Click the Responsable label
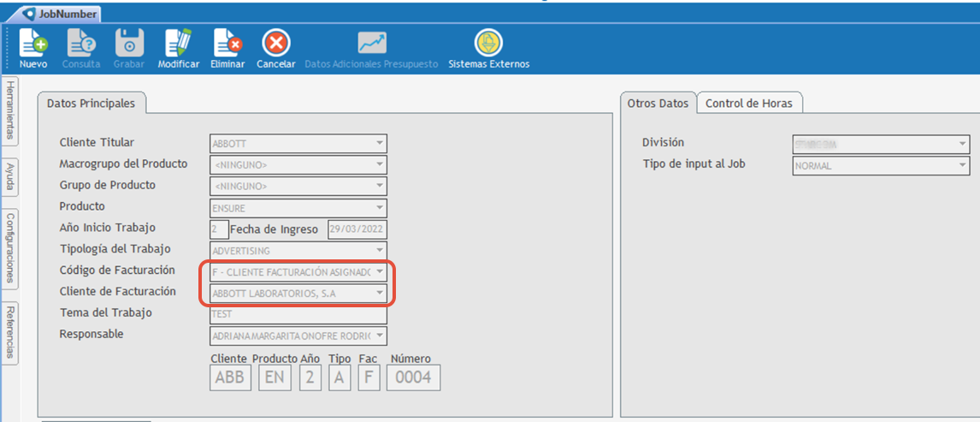The height and width of the screenshot is (422, 980). pos(92,334)
